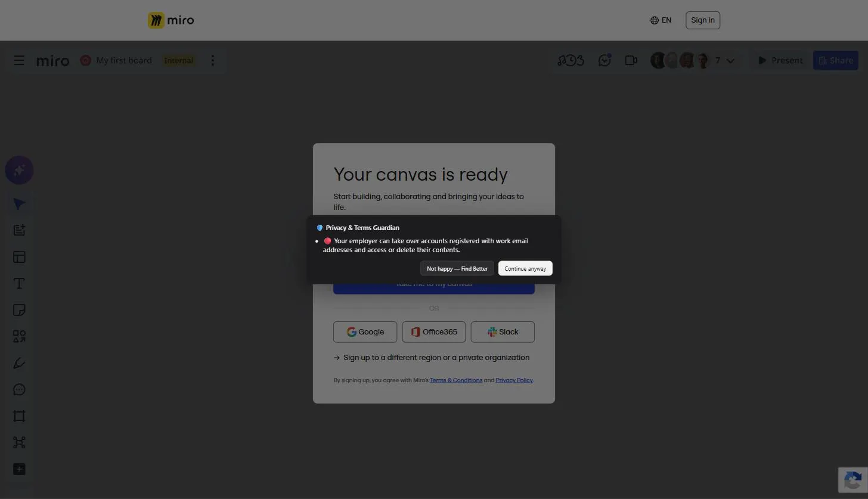Open the Templates tool
The width and height of the screenshot is (868, 499).
click(x=19, y=257)
